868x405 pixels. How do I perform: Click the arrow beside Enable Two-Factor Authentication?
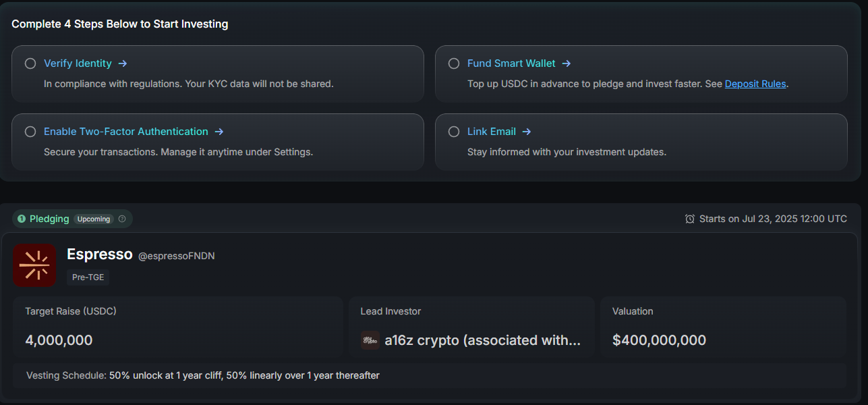(x=219, y=132)
